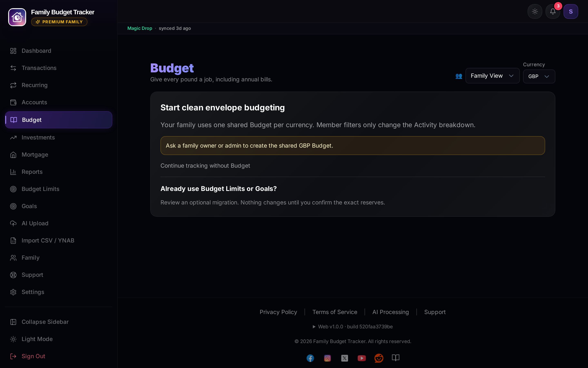Open the Family sidebar page
This screenshot has width=588, height=368.
point(59,258)
